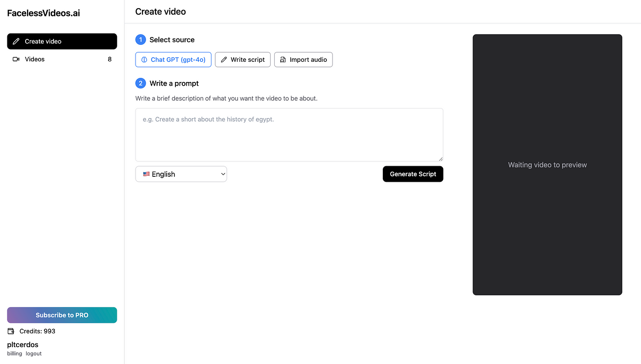Click the Write a prompt heading text
The height and width of the screenshot is (364, 641).
pos(174,83)
